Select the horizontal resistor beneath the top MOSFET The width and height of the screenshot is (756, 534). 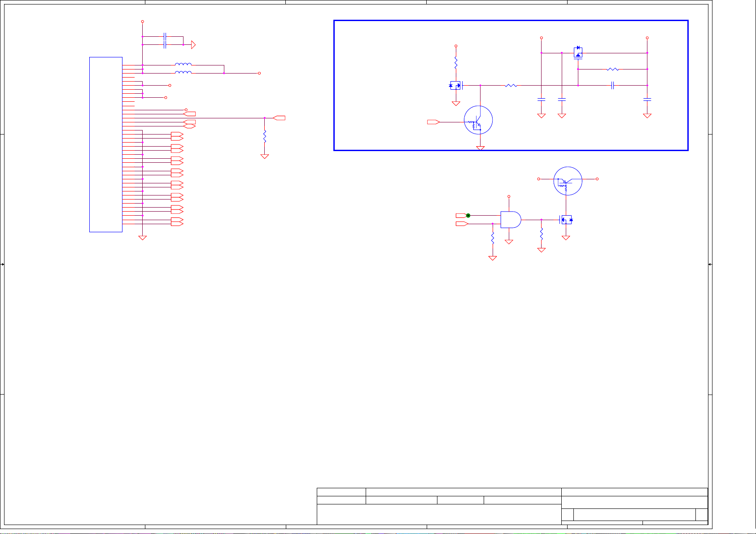coord(613,69)
